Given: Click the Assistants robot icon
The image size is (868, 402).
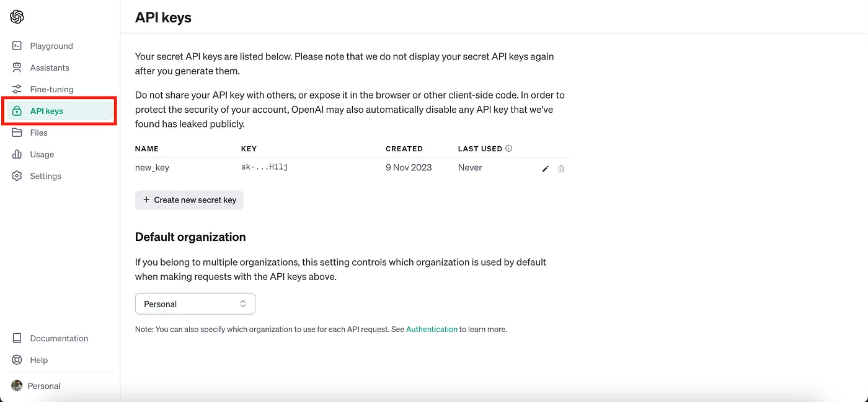Looking at the screenshot, I should point(17,68).
